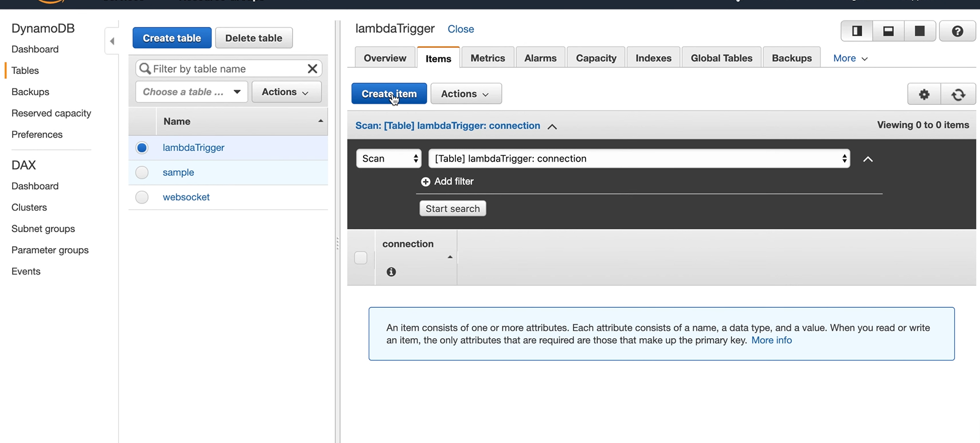Refresh the items list
Image resolution: width=980 pixels, height=443 pixels.
[958, 94]
